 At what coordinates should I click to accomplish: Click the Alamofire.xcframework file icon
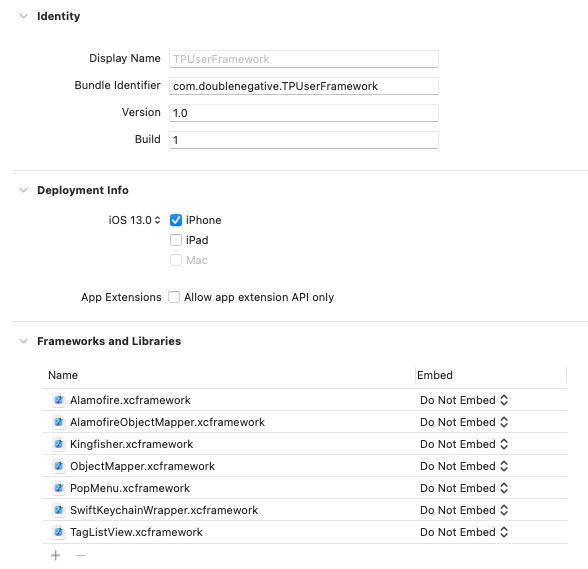[58, 400]
